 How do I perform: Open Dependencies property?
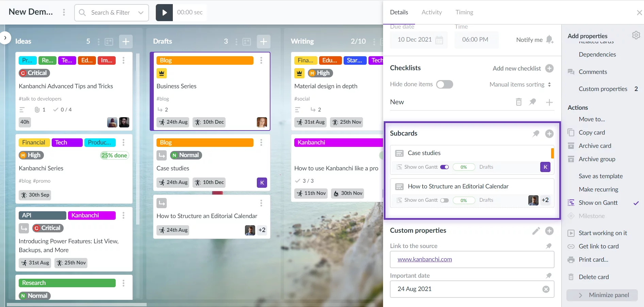597,55
